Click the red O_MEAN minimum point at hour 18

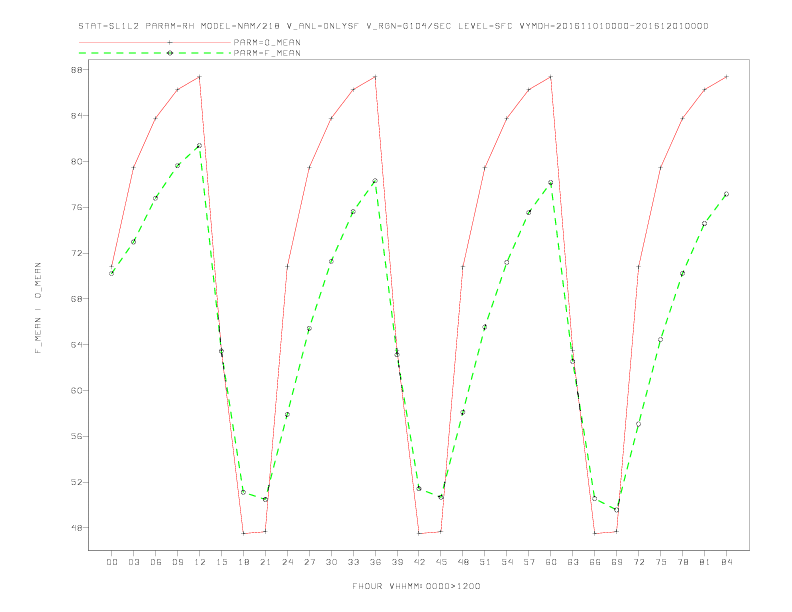click(243, 533)
